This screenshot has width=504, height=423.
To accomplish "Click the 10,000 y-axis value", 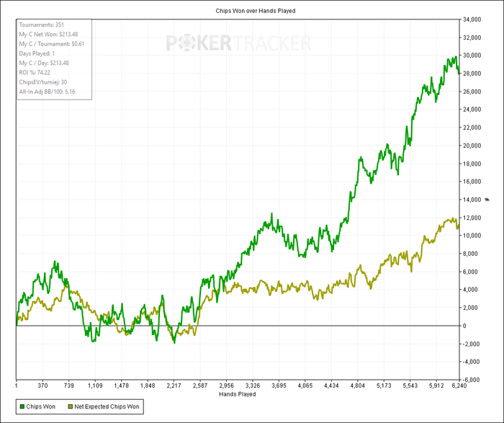I will [472, 236].
